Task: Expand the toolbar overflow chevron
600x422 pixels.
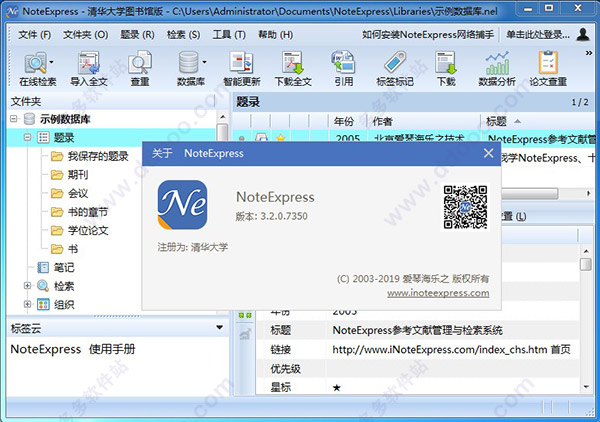Action: [x=589, y=53]
